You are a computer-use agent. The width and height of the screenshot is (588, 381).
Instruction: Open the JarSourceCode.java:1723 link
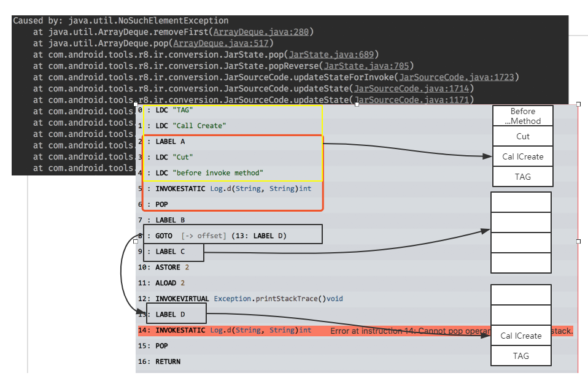[x=458, y=77]
